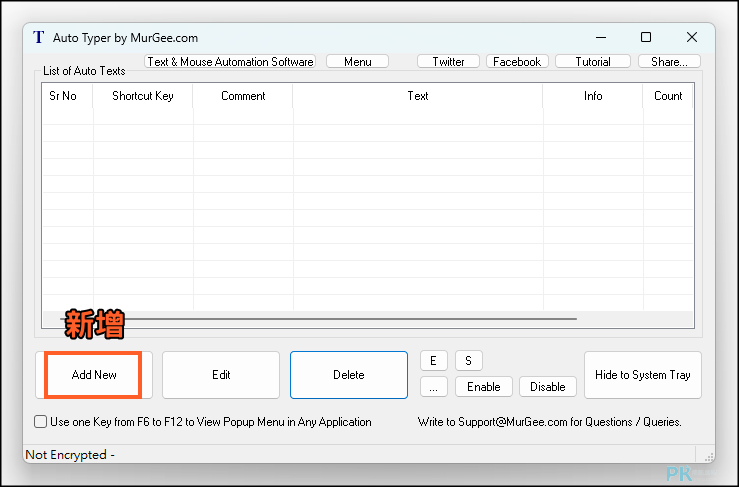The height and width of the screenshot is (487, 739).
Task: Minimize the Auto Typer window
Action: coord(601,37)
